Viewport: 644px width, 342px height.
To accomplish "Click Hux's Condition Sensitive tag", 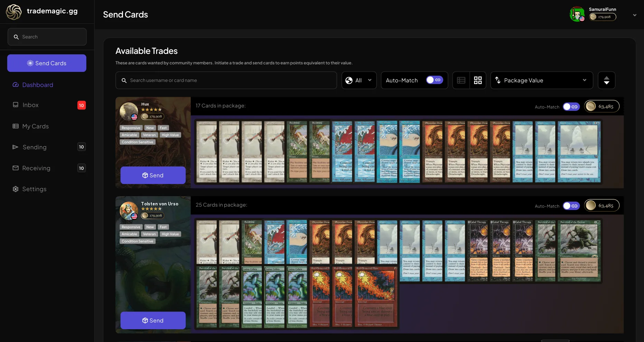I will pyautogui.click(x=138, y=142).
